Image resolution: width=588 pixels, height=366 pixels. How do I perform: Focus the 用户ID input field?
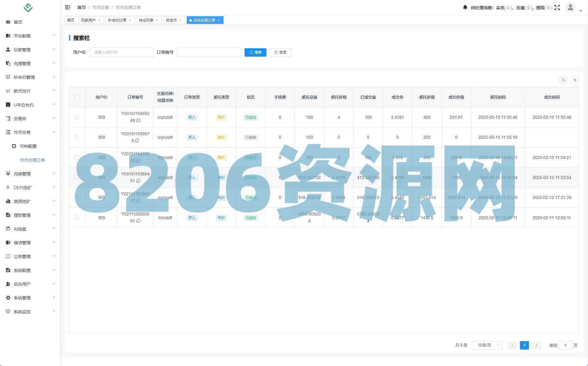coord(121,52)
